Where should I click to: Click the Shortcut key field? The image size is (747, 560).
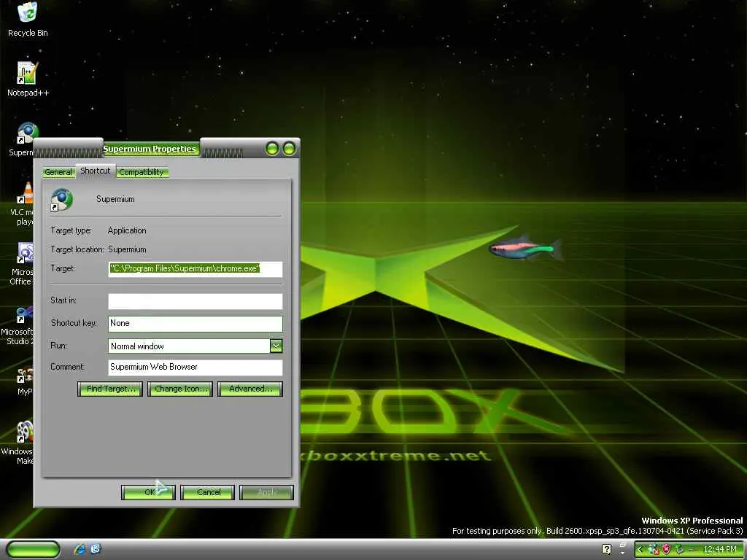pos(196,323)
